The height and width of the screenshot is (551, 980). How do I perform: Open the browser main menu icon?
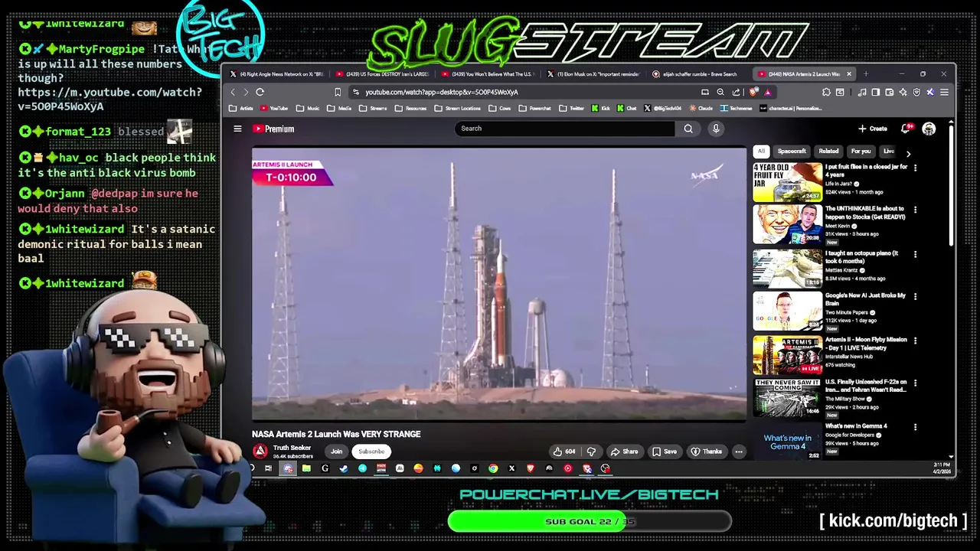(944, 92)
